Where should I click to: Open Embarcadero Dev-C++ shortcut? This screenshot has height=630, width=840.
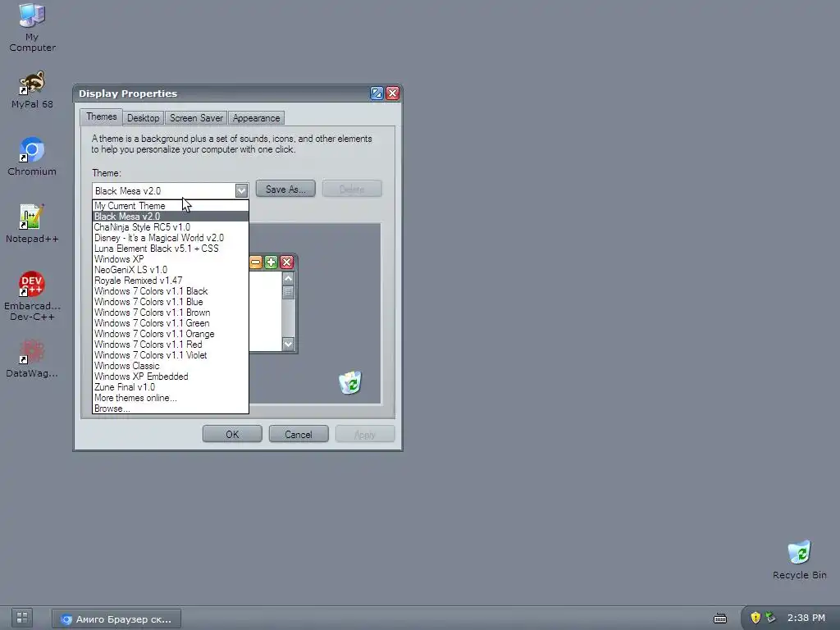[32, 295]
